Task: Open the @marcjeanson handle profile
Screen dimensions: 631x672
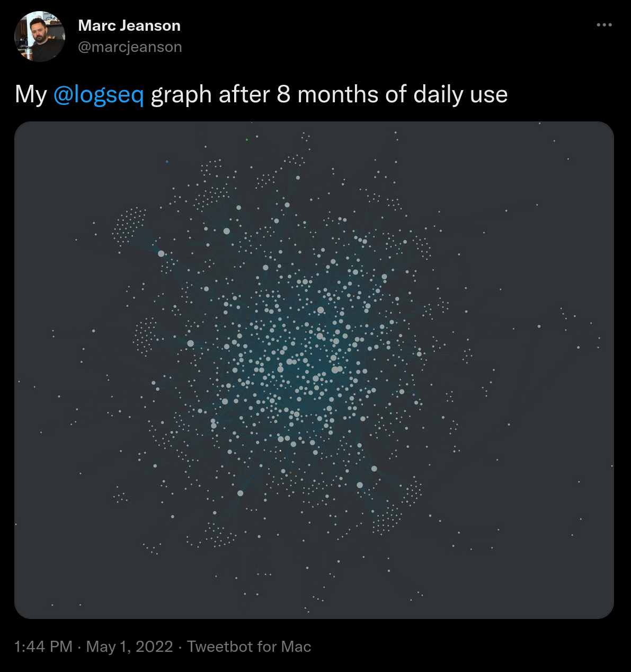Action: click(130, 47)
